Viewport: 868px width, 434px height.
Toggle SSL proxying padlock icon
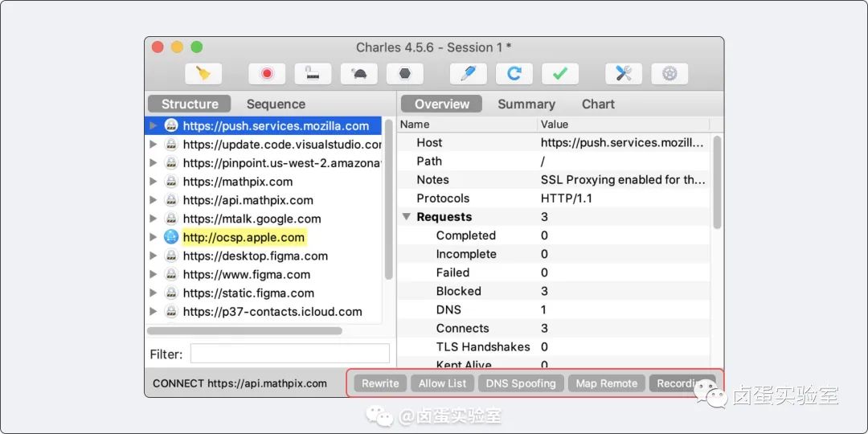(x=313, y=74)
